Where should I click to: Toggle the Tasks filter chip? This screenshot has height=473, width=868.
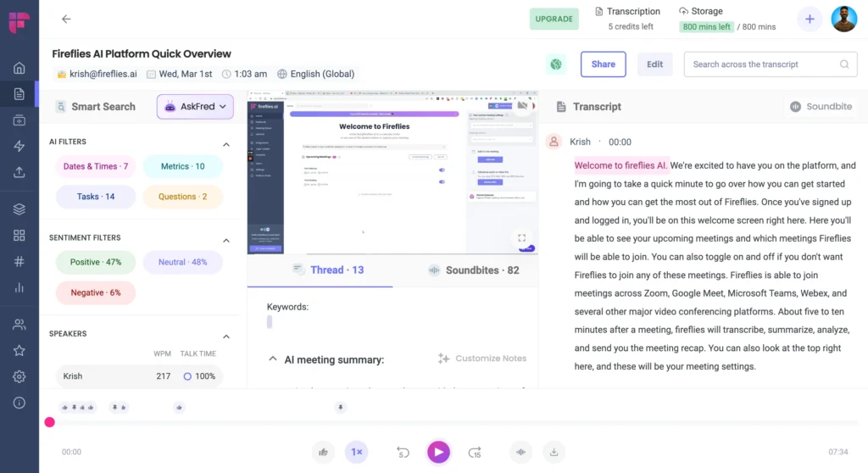(95, 197)
